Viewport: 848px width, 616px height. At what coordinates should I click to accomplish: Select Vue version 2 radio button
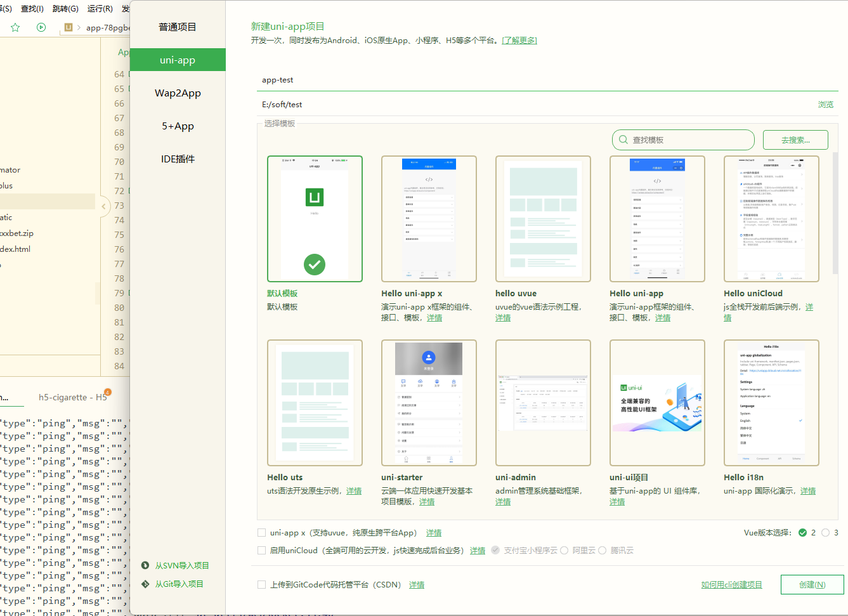tap(802, 532)
